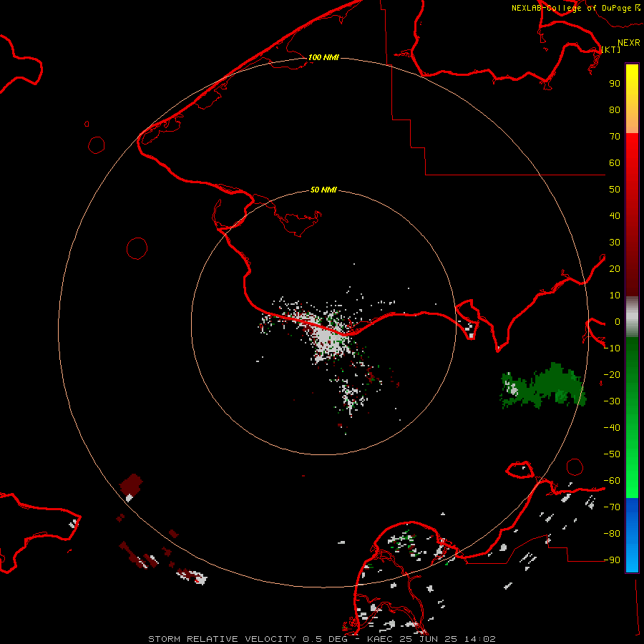Click the -70 value on the velocity scale
Viewport: 644px width, 644px height.
612,507
